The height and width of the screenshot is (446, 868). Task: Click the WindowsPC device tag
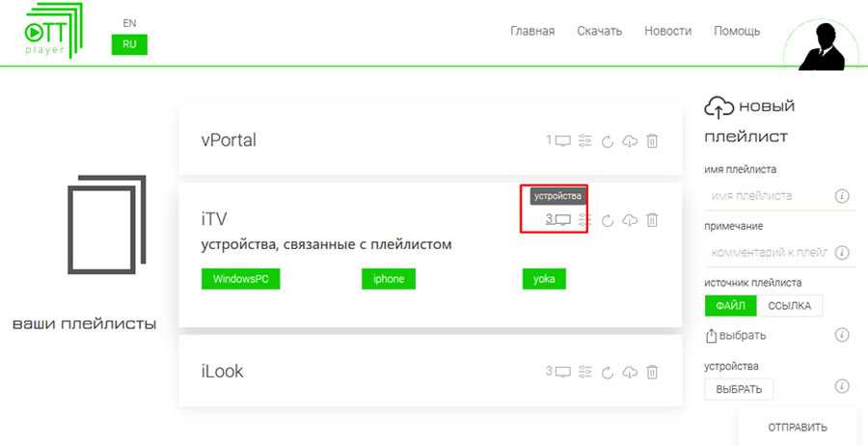240,279
